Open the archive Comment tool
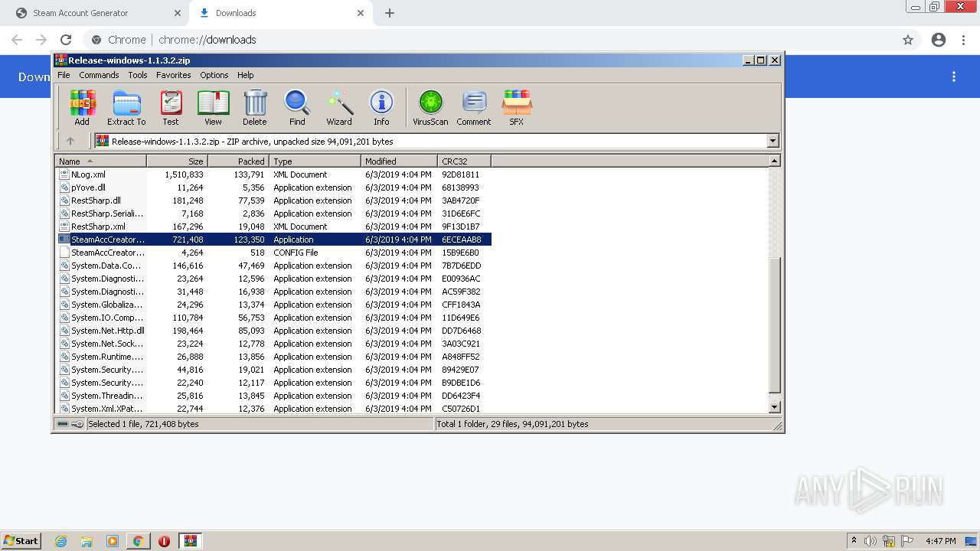Image resolution: width=980 pixels, height=551 pixels. pos(474,107)
